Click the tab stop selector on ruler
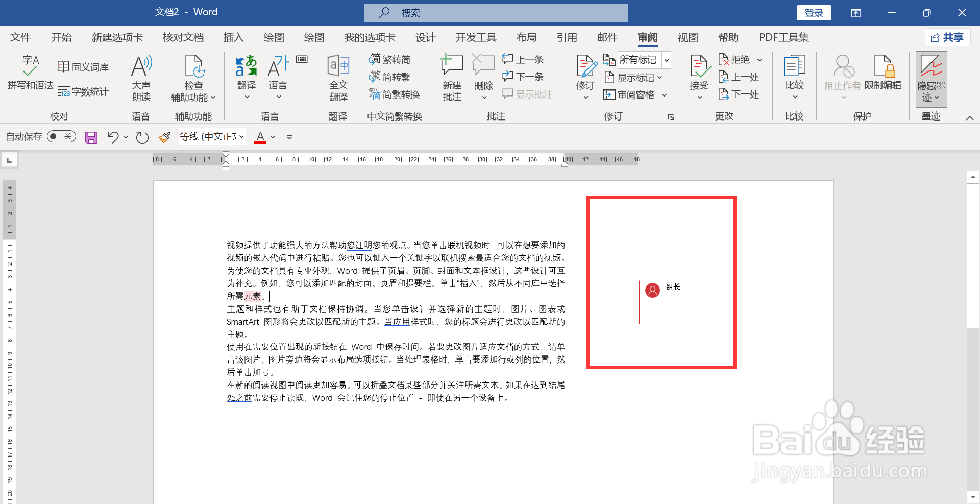The width and height of the screenshot is (980, 504). coord(9,160)
